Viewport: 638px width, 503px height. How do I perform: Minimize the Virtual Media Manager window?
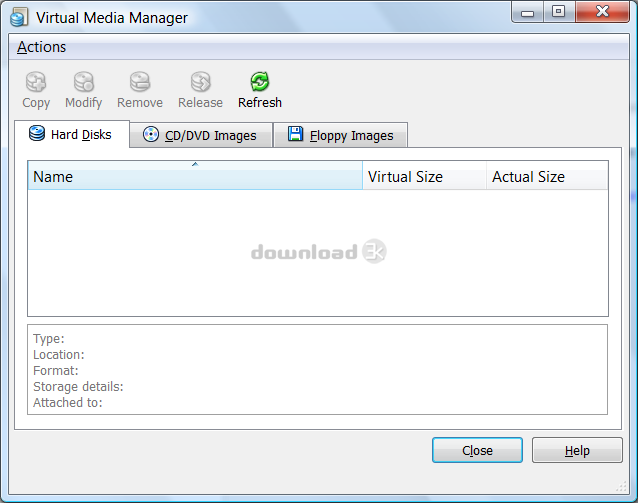coord(529,12)
